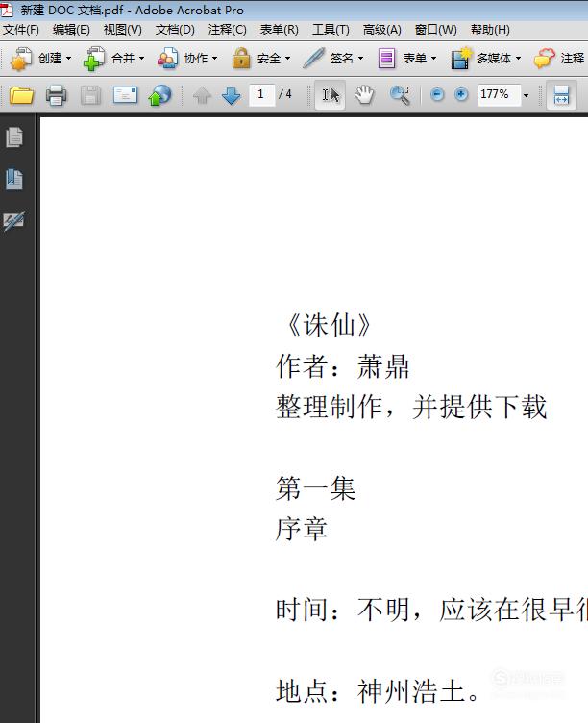Click the Sign pen icon

314,59
